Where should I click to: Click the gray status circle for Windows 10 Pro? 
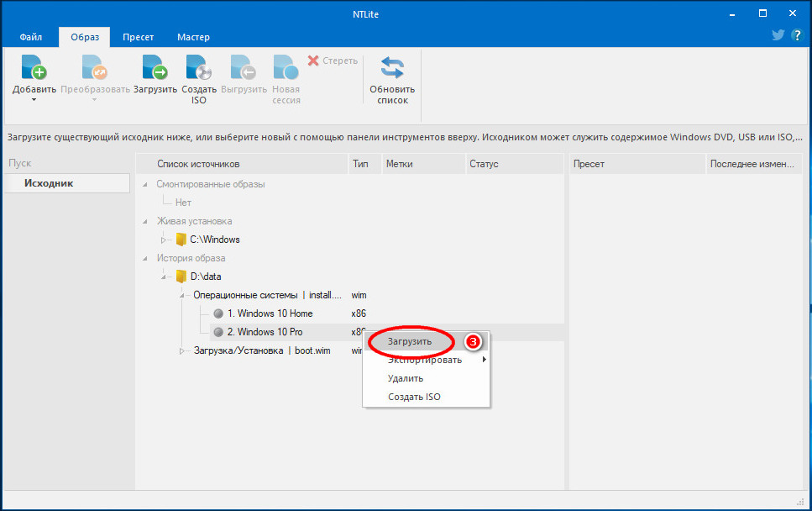[x=218, y=332]
